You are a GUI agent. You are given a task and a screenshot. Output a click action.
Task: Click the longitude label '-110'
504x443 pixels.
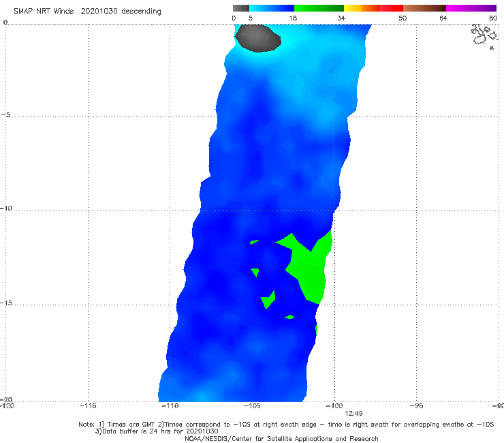(170, 406)
